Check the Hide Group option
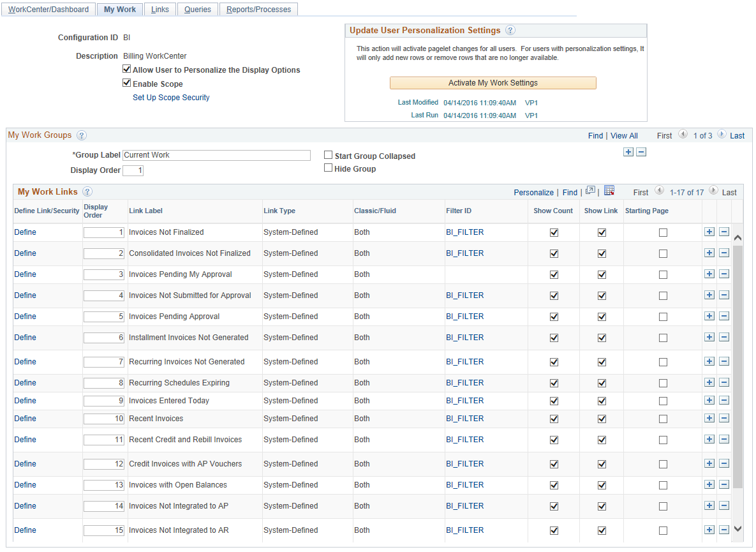Screen dimensions: 756x552 coord(328,167)
